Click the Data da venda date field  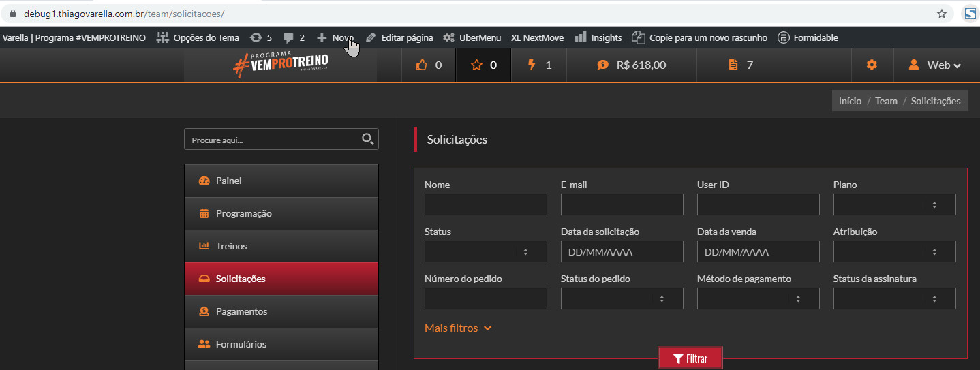758,251
